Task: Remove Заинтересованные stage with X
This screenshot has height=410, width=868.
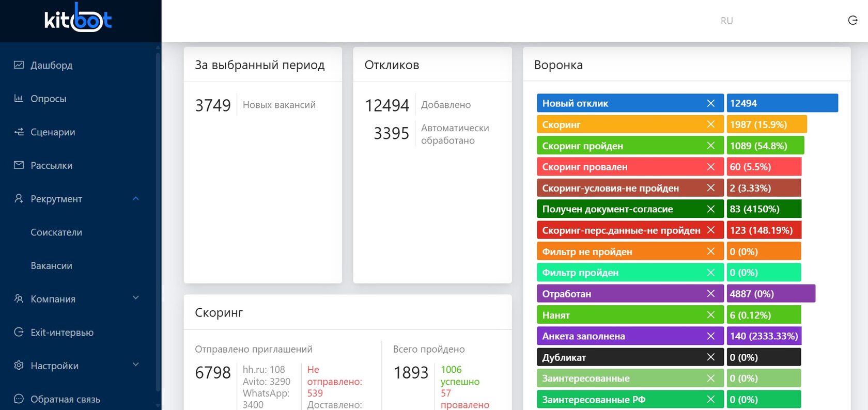Action: tap(711, 379)
